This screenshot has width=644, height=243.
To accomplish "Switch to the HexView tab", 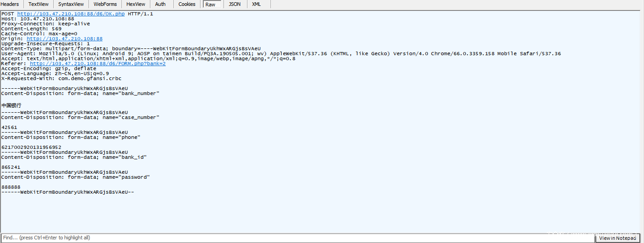I will pos(135,4).
